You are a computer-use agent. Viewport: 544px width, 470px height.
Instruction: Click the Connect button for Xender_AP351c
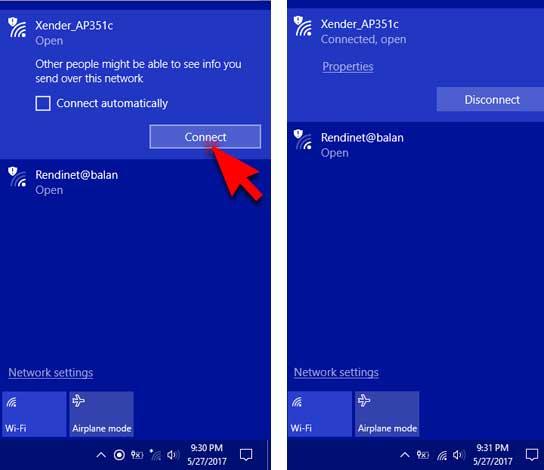[x=205, y=137]
